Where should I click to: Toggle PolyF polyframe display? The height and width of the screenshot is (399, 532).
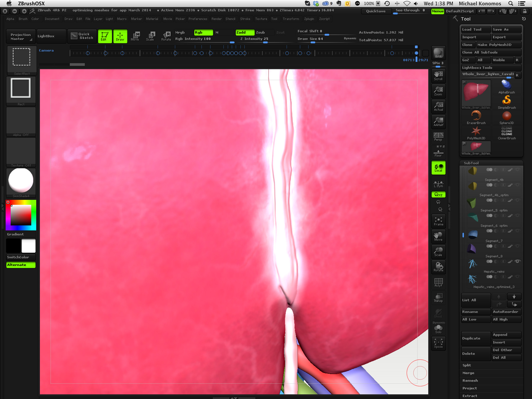[x=438, y=282]
